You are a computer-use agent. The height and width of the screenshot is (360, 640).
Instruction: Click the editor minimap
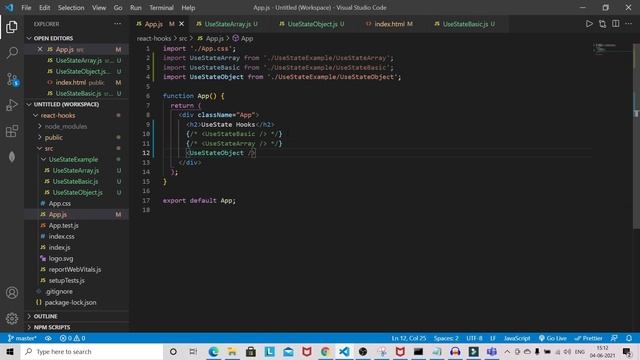611,48
